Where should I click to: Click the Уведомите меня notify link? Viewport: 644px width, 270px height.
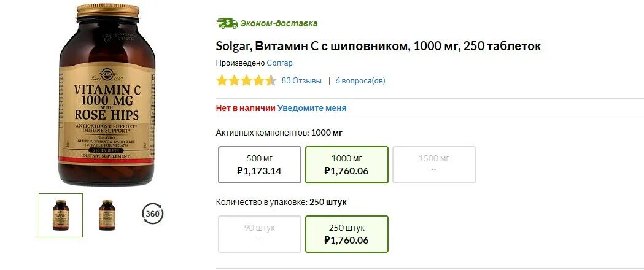tap(312, 108)
